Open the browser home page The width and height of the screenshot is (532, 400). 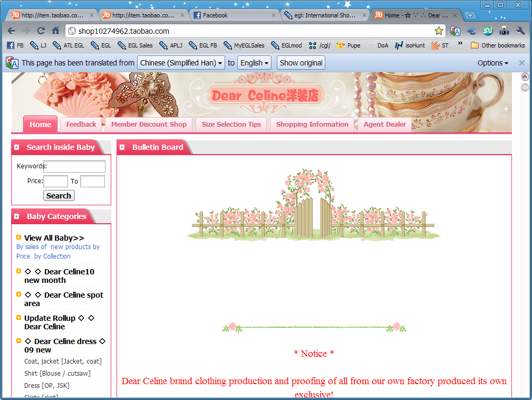coord(56,31)
